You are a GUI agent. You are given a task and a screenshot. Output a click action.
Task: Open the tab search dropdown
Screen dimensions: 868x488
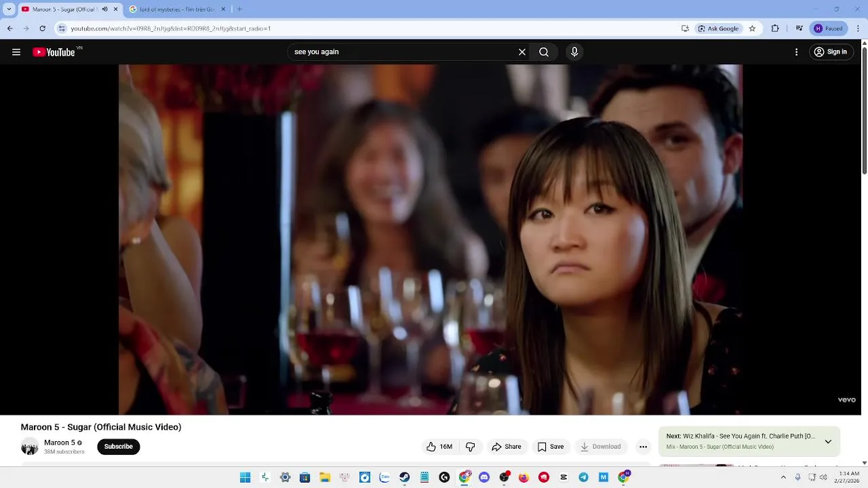tap(9, 9)
